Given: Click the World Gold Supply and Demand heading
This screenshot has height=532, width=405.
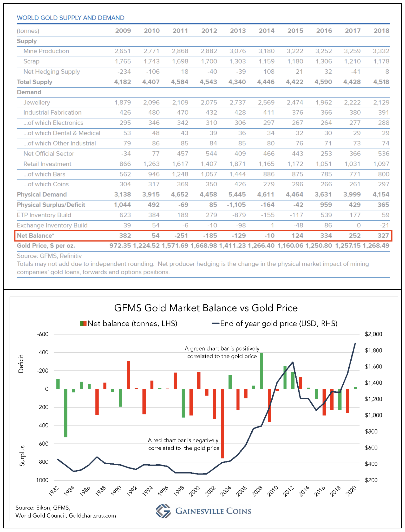Looking at the screenshot, I should 70,18.
